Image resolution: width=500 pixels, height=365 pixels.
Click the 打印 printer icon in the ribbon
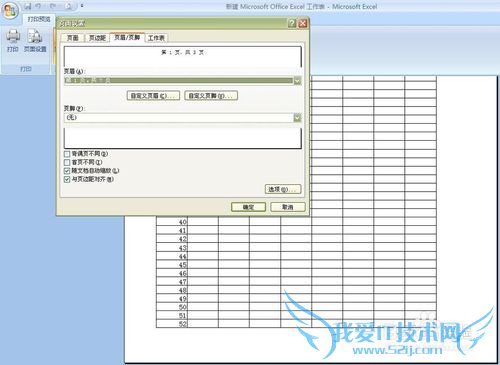(13, 41)
